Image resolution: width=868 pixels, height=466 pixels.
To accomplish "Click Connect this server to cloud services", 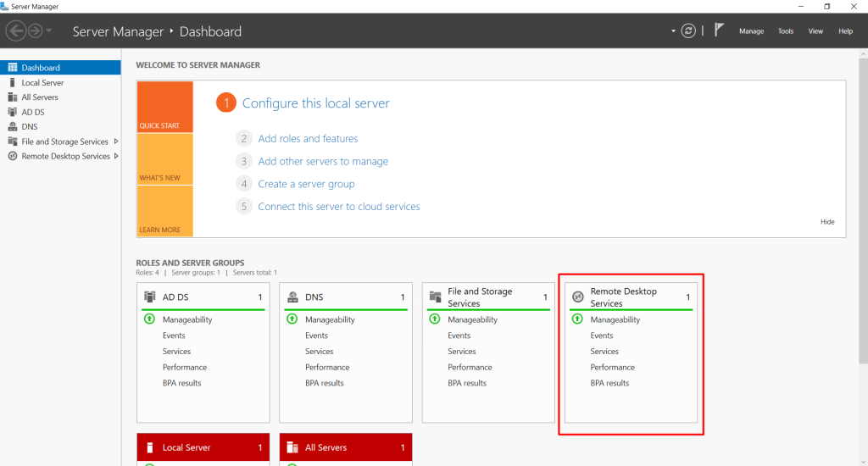I will tap(339, 207).
